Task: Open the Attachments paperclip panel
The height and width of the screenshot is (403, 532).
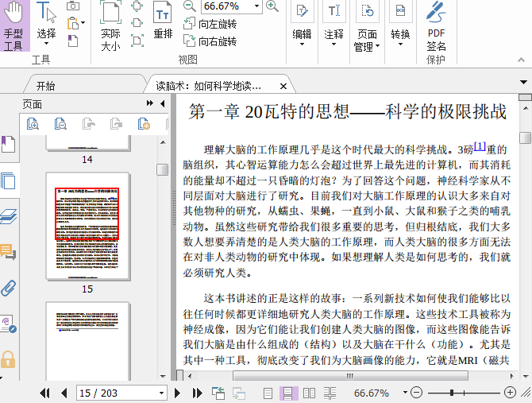Action: (x=8, y=289)
